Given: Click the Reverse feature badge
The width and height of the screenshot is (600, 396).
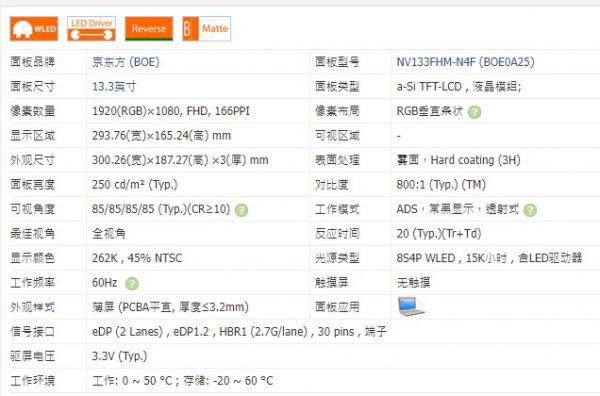Looking at the screenshot, I should [x=149, y=29].
